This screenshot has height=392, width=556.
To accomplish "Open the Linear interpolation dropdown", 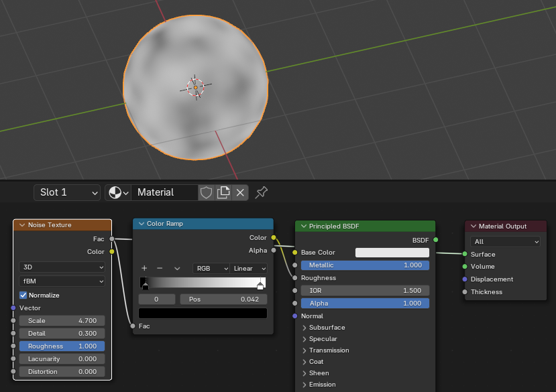I will [x=249, y=268].
